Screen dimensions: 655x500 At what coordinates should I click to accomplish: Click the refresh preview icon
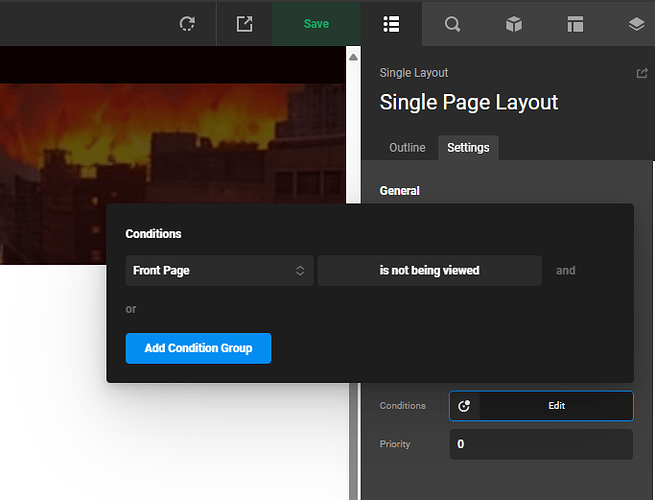(187, 24)
